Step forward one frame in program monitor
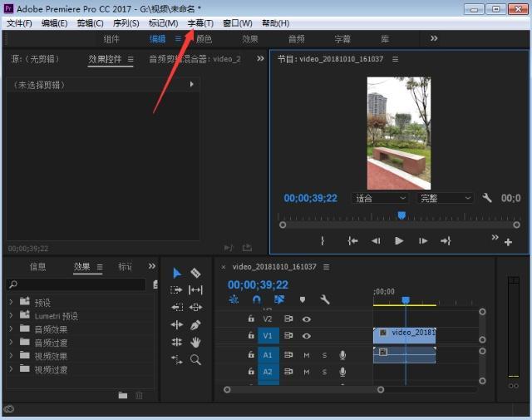The height and width of the screenshot is (420, 532). (x=423, y=241)
